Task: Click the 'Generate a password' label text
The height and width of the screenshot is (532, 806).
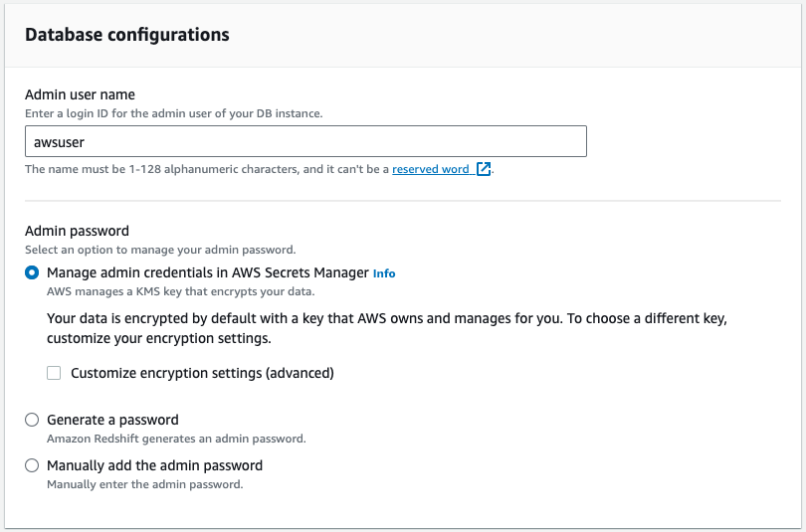Action: coord(112,420)
